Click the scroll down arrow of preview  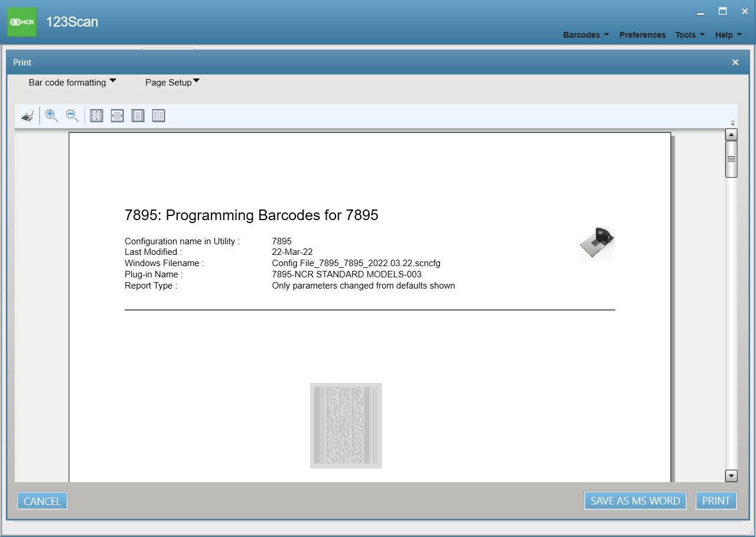(x=731, y=476)
